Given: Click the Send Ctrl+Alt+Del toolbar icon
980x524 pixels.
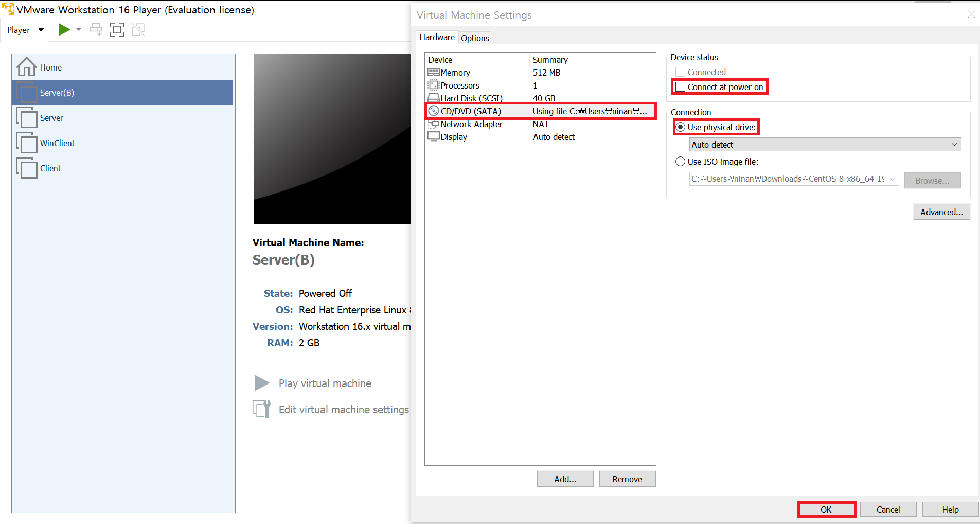Looking at the screenshot, I should 96,30.
